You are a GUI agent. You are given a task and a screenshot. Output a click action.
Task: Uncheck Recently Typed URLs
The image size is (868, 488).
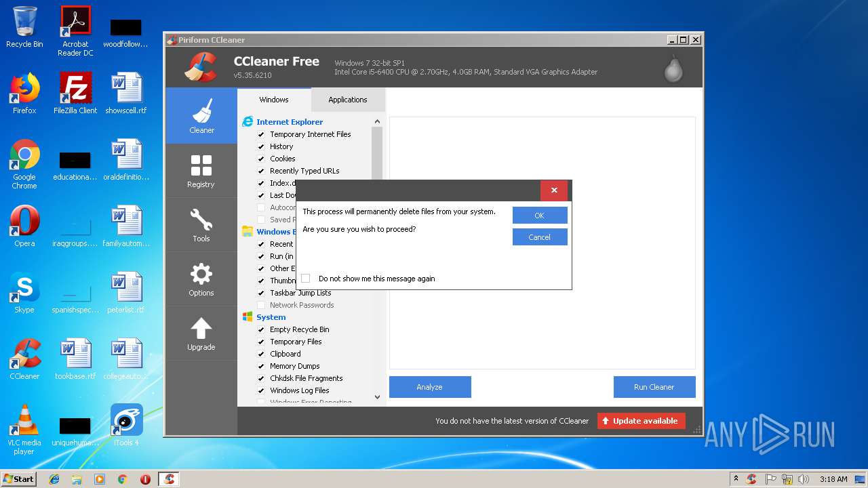[x=261, y=171]
